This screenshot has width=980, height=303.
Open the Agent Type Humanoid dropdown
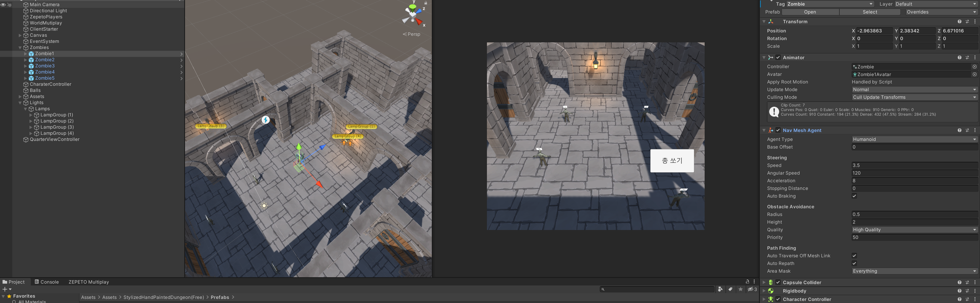[913, 139]
